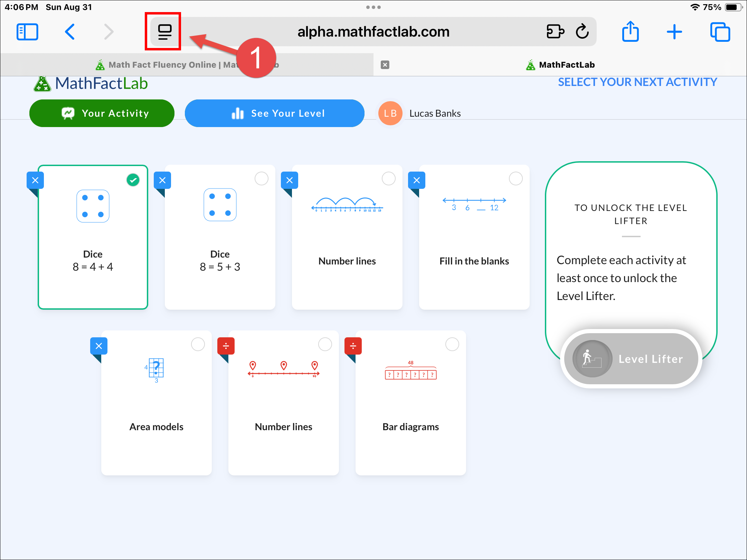The height and width of the screenshot is (560, 747).
Task: Click the dice picture on Dice 8 = 4 + 4
Action: [93, 206]
